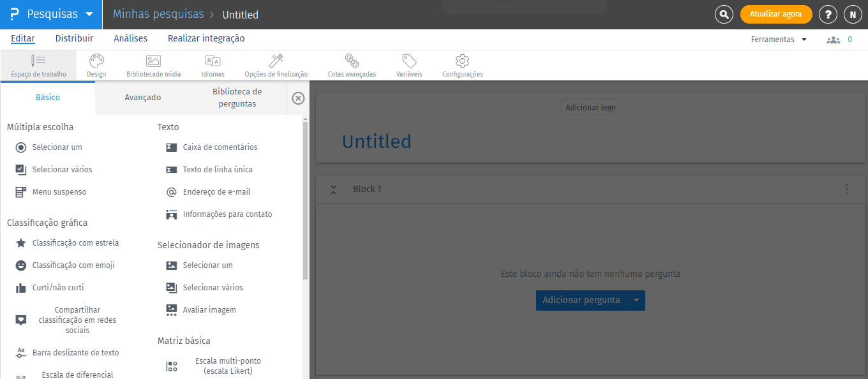Open Cotas avançadas chain tool
Image resolution: width=868 pixels, height=379 pixels.
coord(352,66)
